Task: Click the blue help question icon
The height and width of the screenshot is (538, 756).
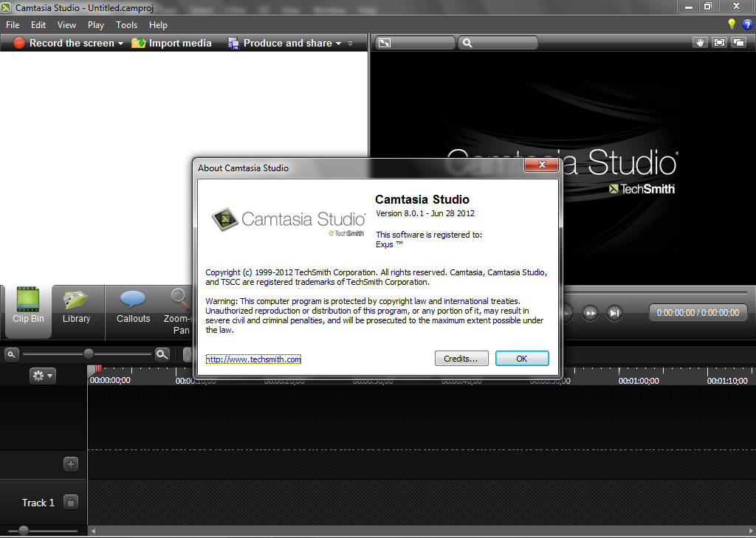Action: (747, 24)
